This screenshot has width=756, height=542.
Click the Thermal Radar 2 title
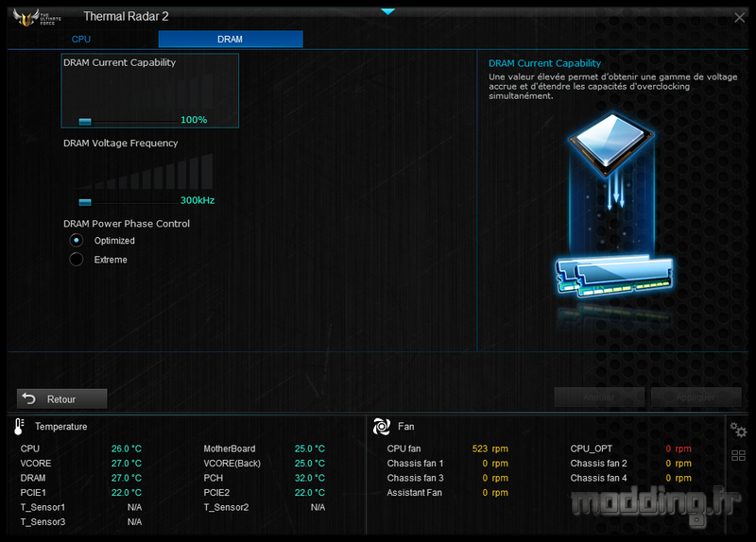point(126,16)
